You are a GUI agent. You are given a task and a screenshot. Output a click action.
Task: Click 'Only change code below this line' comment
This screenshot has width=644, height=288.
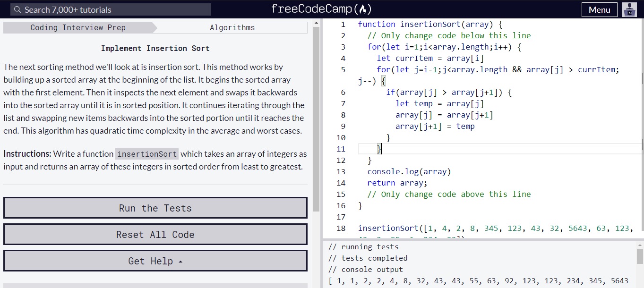click(x=449, y=35)
